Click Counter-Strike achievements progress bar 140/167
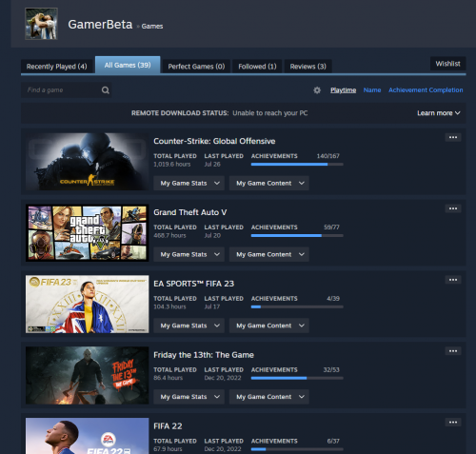Viewport: 476px width, 454px height. (297, 165)
